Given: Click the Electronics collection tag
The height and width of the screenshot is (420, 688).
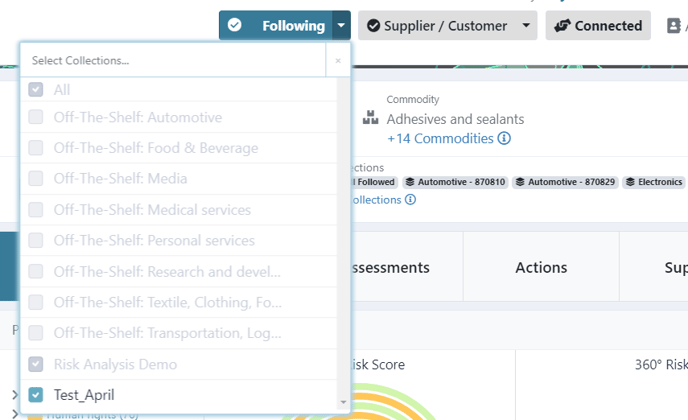Looking at the screenshot, I should 655,182.
